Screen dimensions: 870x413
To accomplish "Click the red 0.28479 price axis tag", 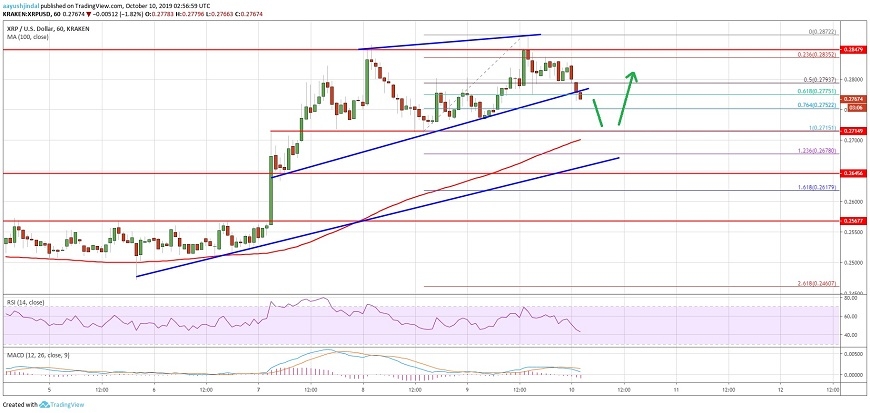I will (x=853, y=49).
